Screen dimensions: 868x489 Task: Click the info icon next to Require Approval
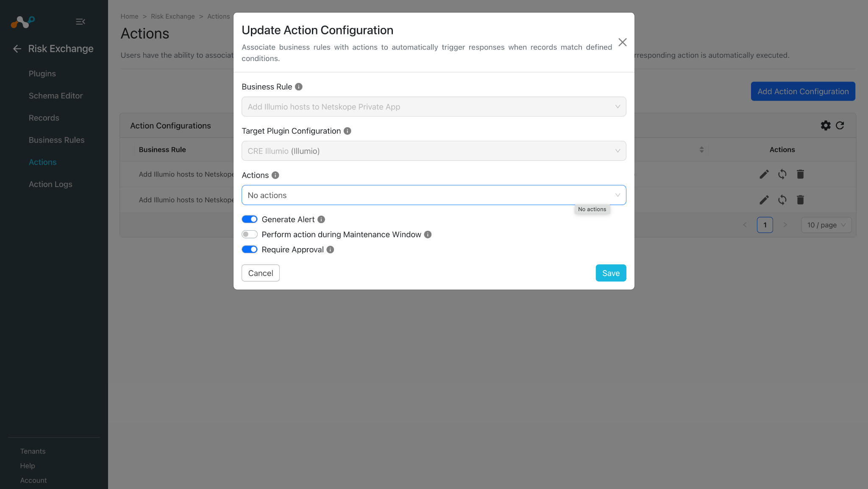click(x=330, y=250)
